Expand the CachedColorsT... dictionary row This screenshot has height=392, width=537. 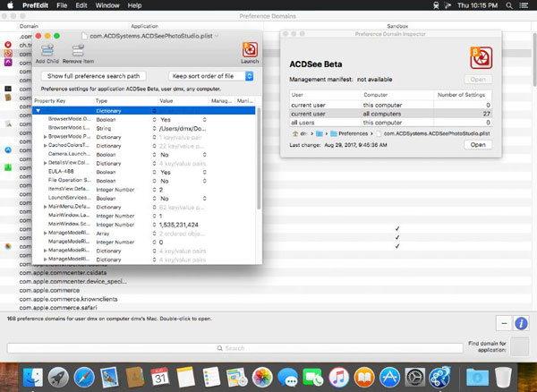(x=46, y=145)
